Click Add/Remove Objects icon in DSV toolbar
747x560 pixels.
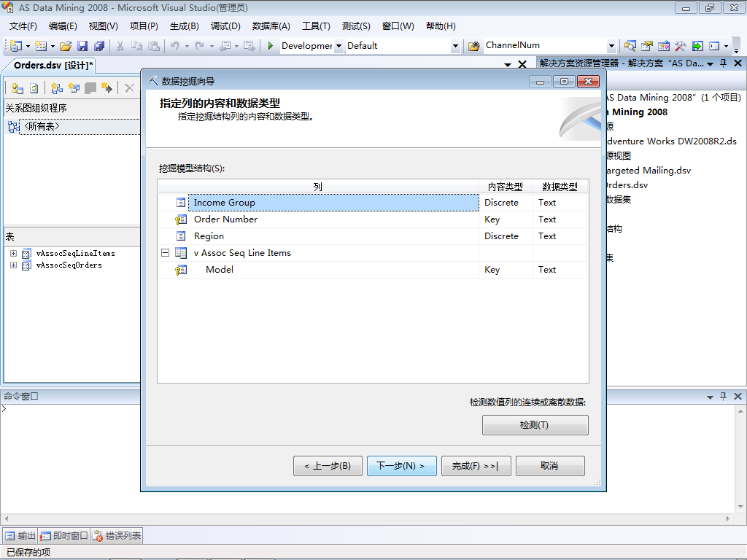(18, 88)
